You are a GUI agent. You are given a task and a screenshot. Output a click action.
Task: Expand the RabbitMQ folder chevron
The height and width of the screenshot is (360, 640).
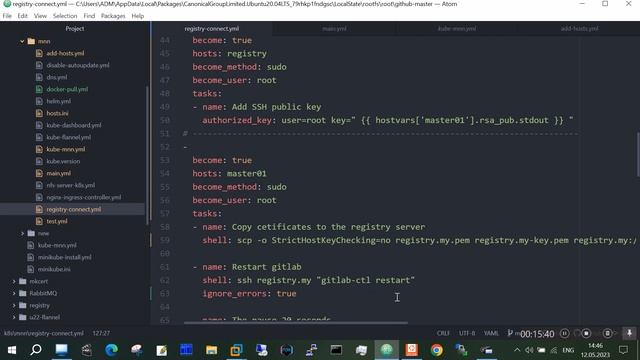(x=14, y=293)
